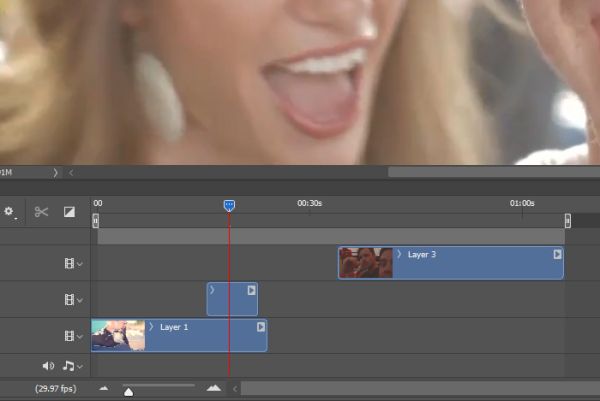Viewport: 600px width, 401px height.
Task: Open Layer 1 track filmstrip menu
Action: pyautogui.click(x=73, y=336)
